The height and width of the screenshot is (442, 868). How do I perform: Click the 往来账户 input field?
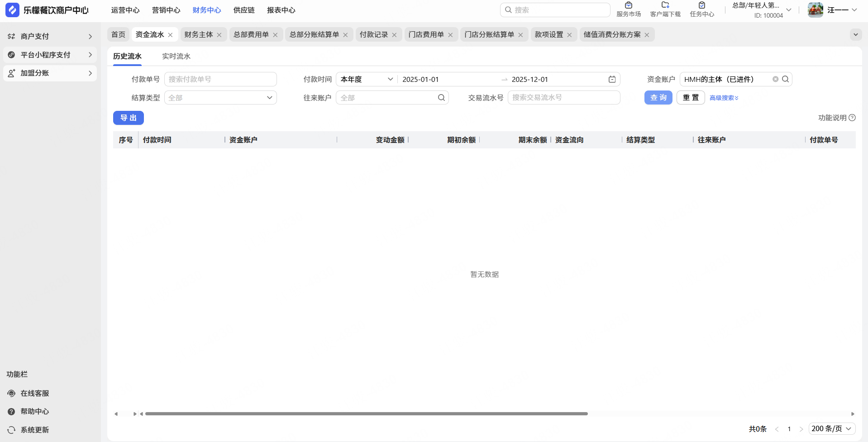tap(392, 98)
